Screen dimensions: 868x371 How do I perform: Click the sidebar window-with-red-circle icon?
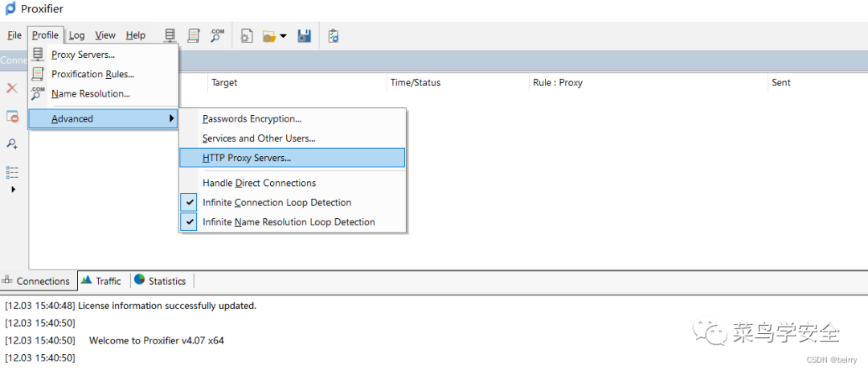(12, 117)
